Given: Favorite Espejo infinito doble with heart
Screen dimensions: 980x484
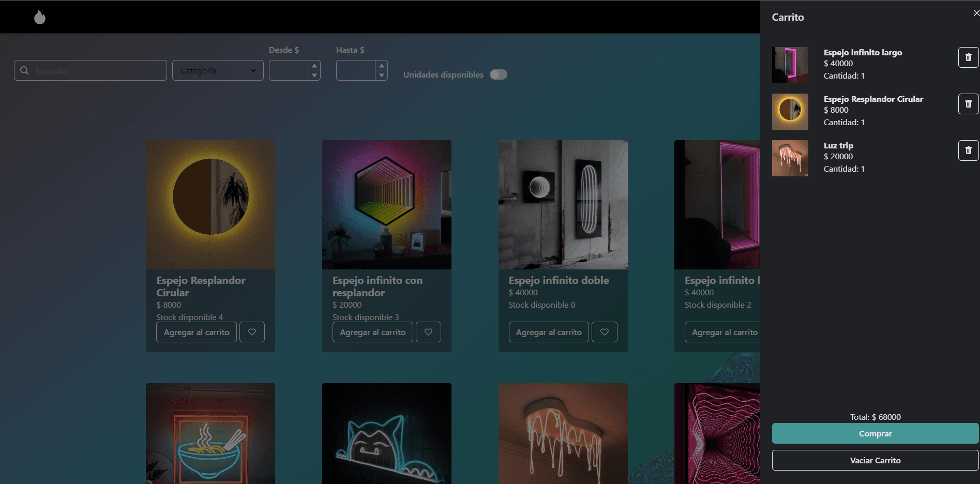Looking at the screenshot, I should (x=604, y=332).
